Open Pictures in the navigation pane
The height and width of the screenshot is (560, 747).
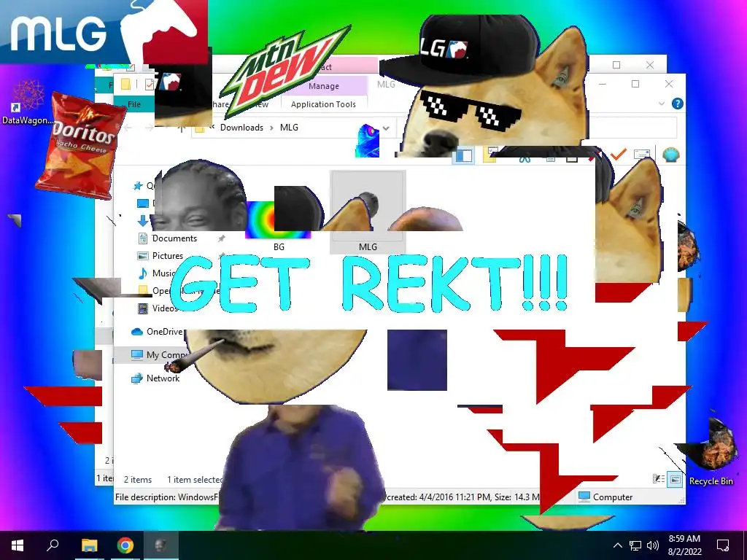(x=167, y=256)
